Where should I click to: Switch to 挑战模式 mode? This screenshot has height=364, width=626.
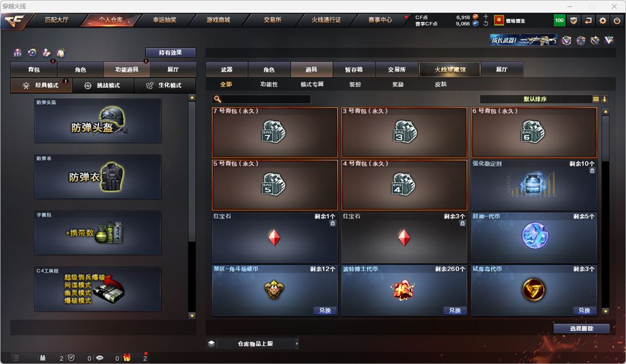click(x=103, y=86)
